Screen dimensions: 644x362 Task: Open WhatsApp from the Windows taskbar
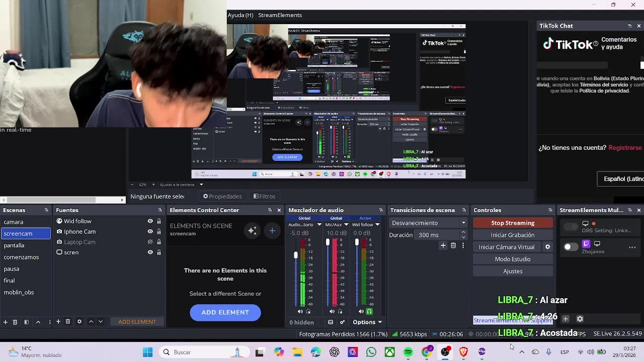(x=371, y=352)
